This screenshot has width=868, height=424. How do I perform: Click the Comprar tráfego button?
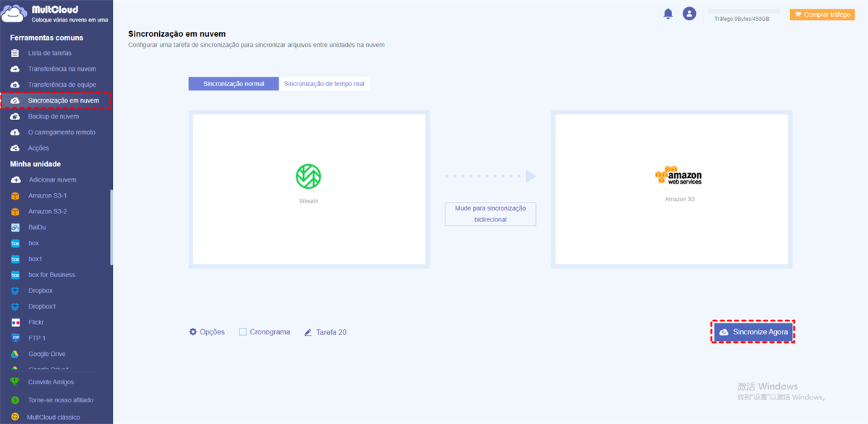(822, 14)
